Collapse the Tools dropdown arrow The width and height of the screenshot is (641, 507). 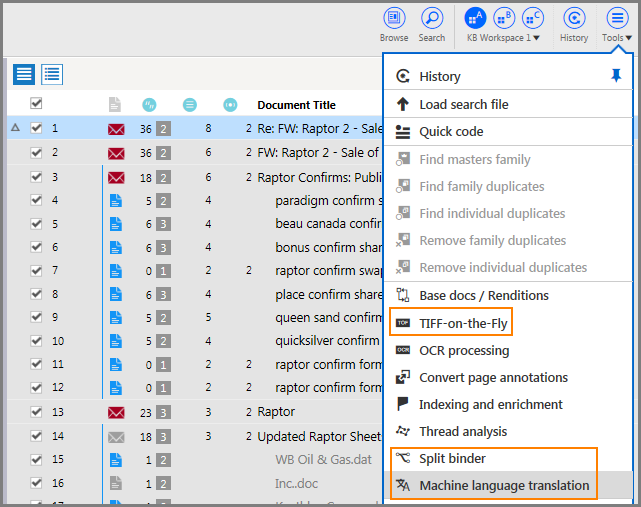(x=629, y=38)
